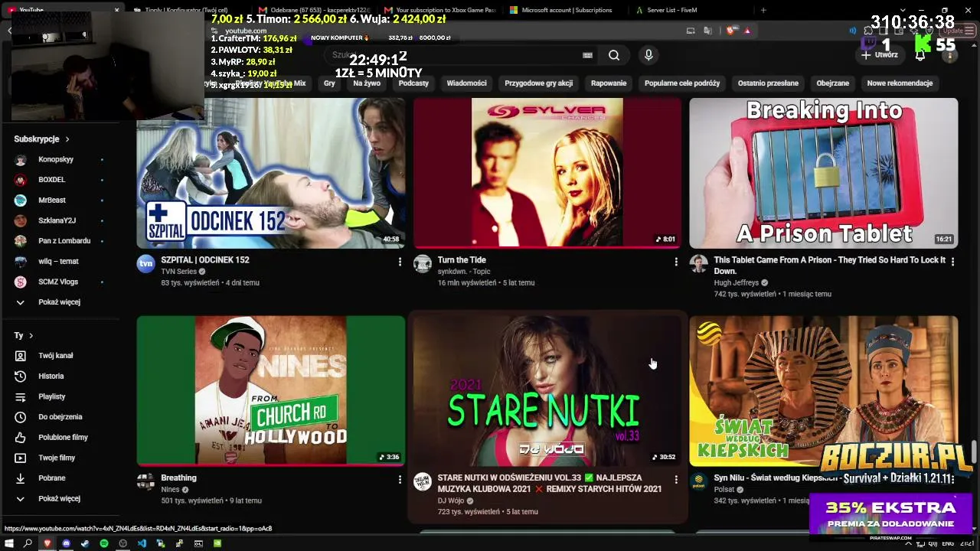Open Polubione filmy thumbs-up icon
This screenshot has width=980, height=551.
(x=21, y=438)
